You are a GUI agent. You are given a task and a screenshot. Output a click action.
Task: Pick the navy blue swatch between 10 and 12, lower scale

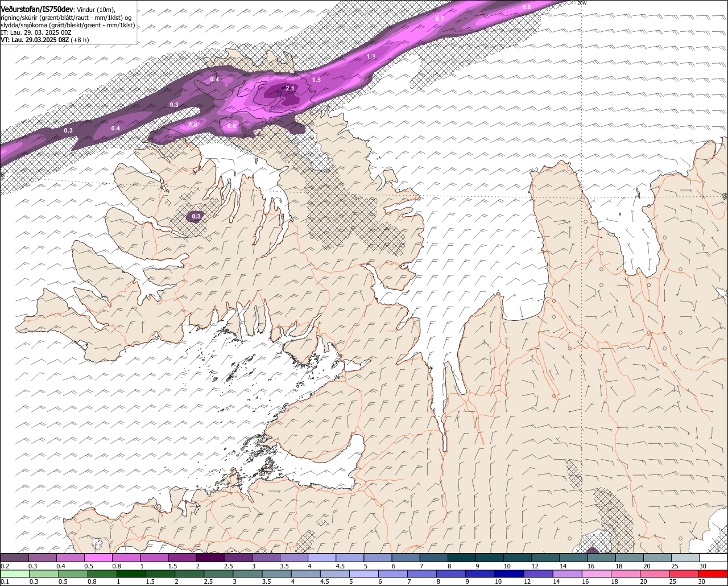pyautogui.click(x=509, y=573)
